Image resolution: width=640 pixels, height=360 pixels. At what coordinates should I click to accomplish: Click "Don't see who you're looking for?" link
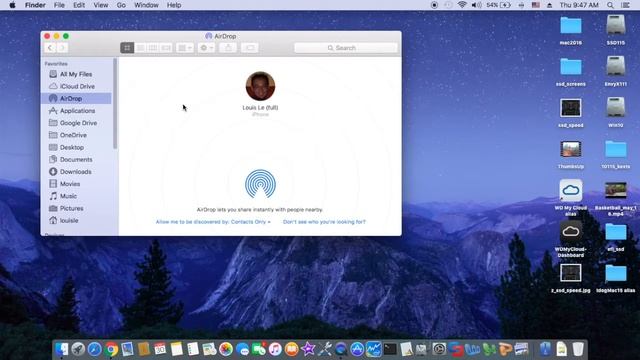click(x=324, y=222)
